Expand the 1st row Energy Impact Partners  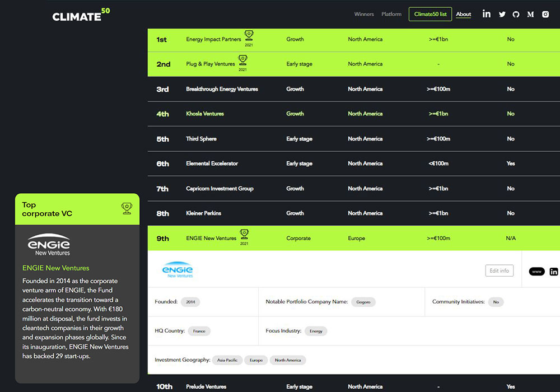(353, 40)
